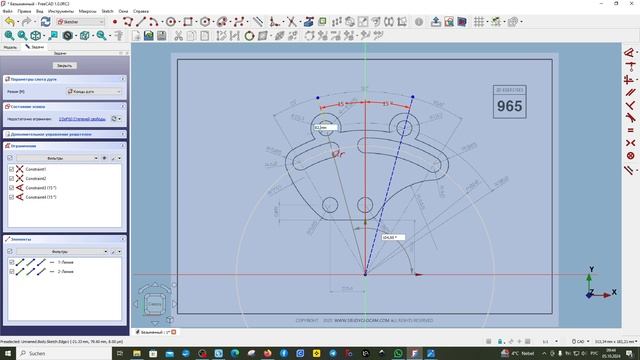This screenshot has height=360, width=640.
Task: Toggle the elements filter checkbox
Action: [x=10, y=251]
